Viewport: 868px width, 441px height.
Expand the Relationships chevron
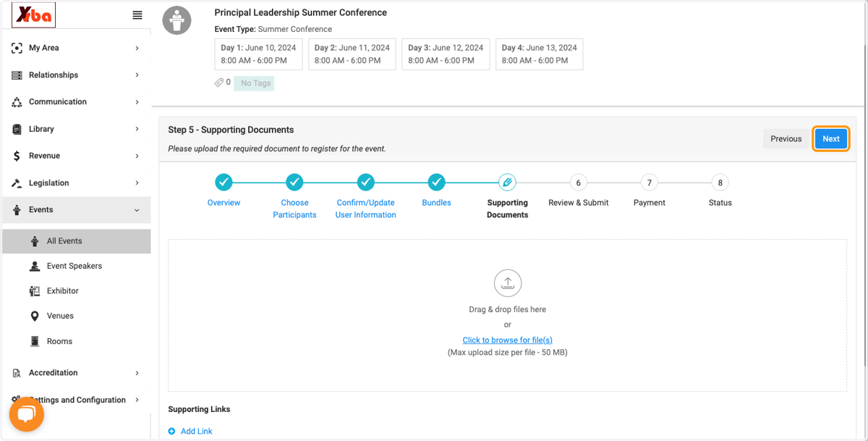(137, 75)
